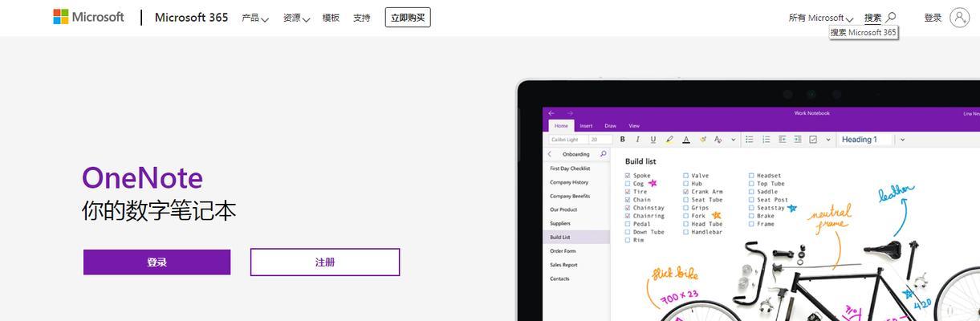Screen dimensions: 980x321
Task: Expand the arrow right of Heading 1
Action: click(x=903, y=140)
